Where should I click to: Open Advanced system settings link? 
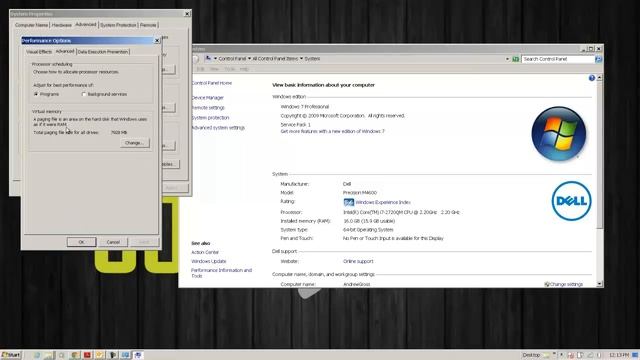[218, 128]
